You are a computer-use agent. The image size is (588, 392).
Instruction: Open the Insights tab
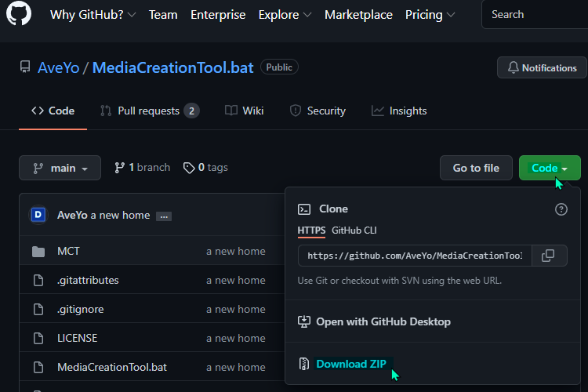(x=399, y=111)
